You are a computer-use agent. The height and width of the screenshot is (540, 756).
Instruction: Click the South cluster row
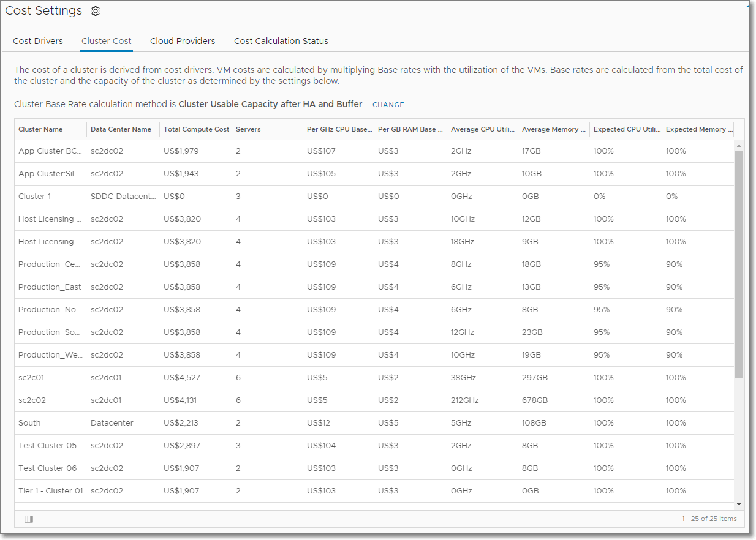coord(29,423)
